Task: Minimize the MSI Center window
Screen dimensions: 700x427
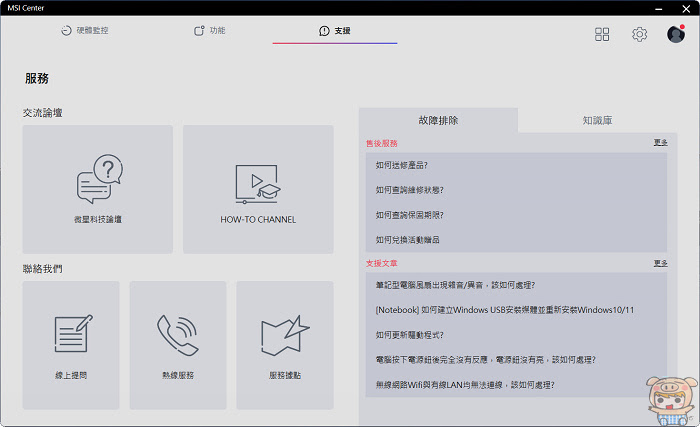Action: click(658, 8)
